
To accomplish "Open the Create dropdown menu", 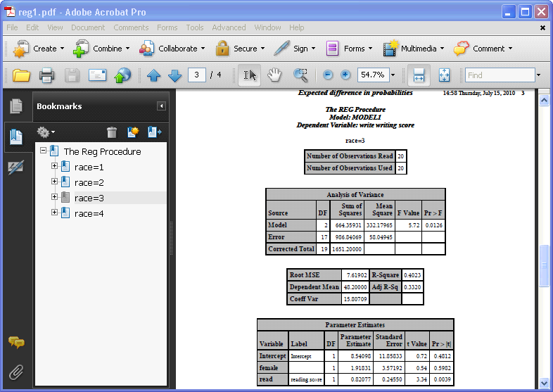I will 39,49.
